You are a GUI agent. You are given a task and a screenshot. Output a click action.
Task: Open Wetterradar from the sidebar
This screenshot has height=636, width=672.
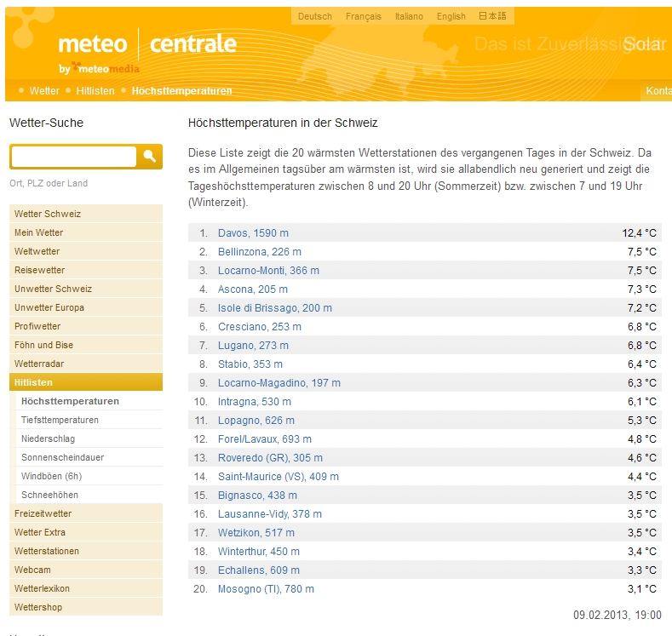pos(39,364)
